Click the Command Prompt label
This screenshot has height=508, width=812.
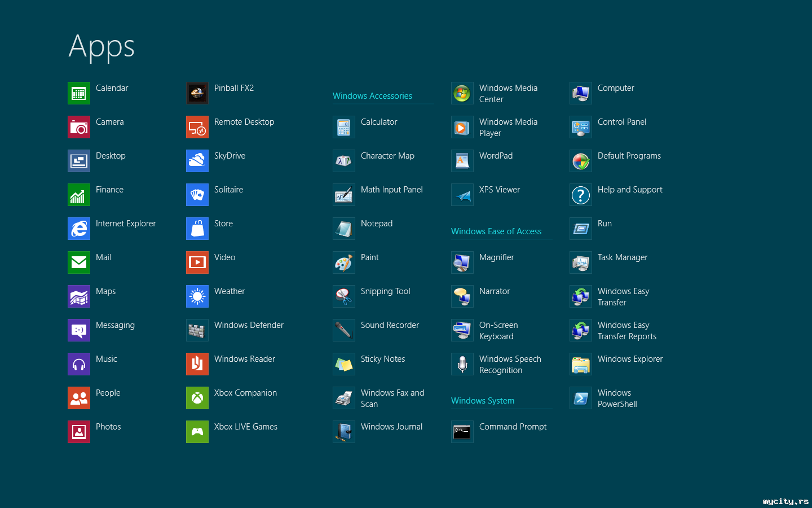[x=513, y=427]
